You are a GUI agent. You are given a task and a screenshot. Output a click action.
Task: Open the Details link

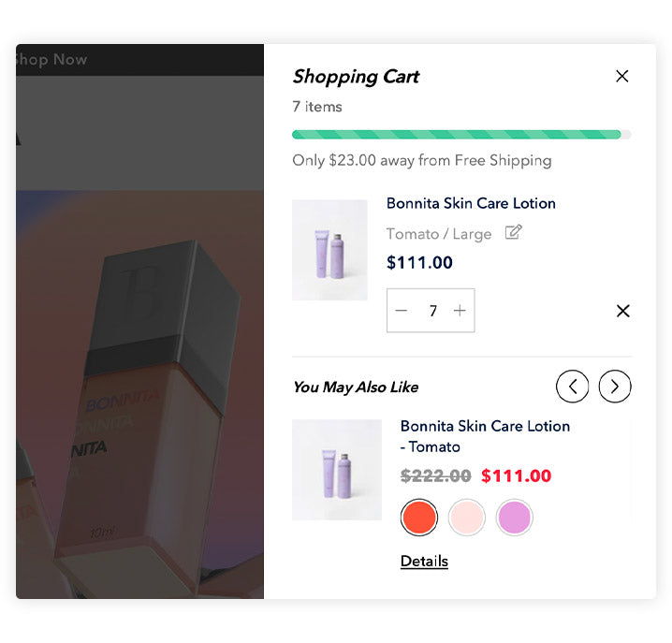coord(424,562)
